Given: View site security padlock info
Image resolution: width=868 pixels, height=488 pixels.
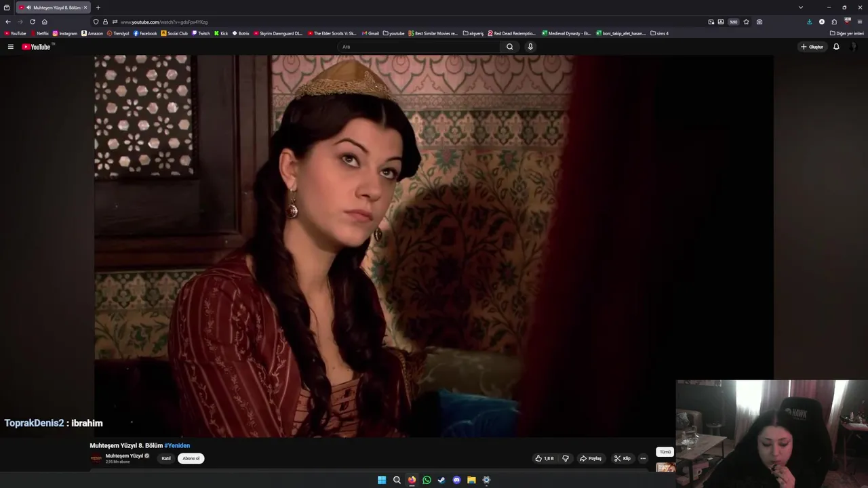Looking at the screenshot, I should click(x=105, y=22).
